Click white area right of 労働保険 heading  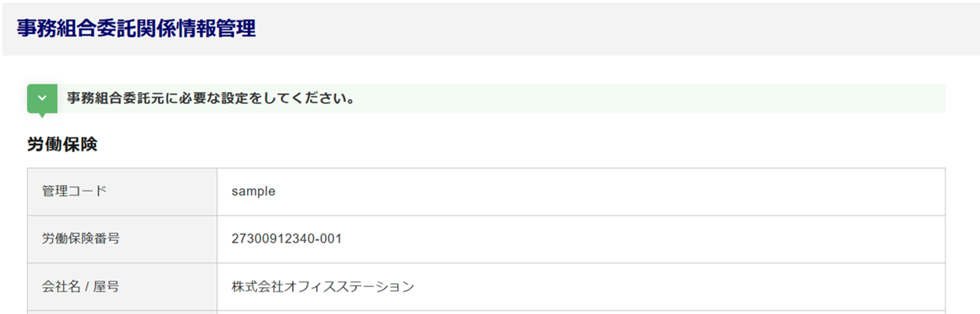[x=537, y=144]
